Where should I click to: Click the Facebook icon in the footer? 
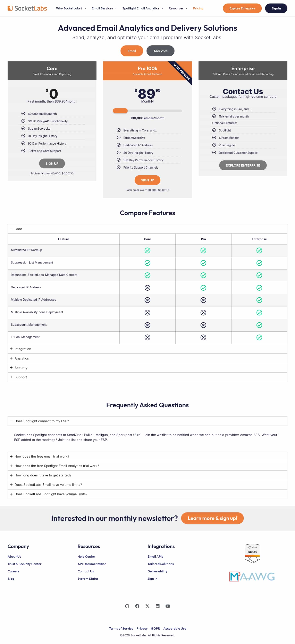(137, 606)
